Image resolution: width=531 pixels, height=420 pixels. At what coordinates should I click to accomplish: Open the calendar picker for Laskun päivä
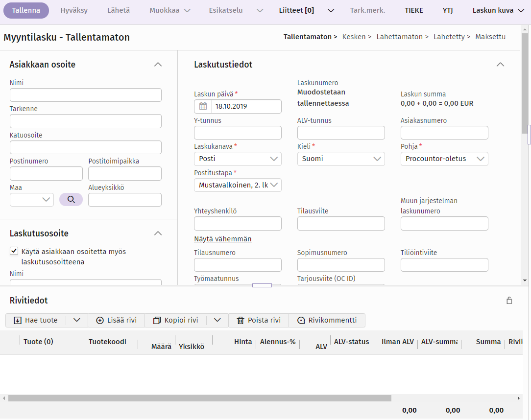[x=203, y=106]
